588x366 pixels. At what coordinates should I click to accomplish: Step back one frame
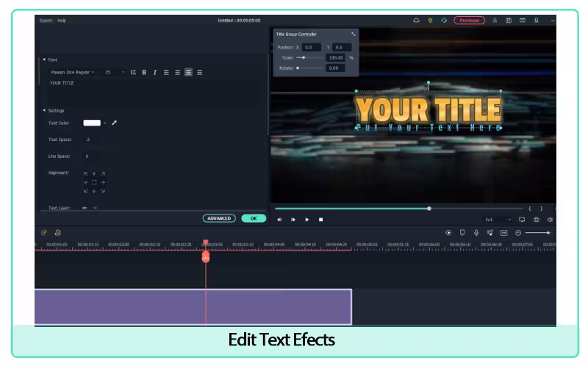[279, 219]
